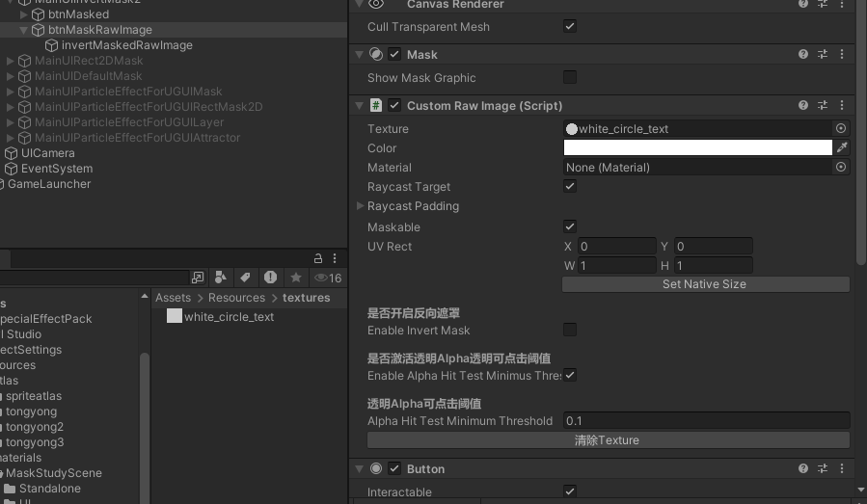Toggle hidden packages visibility count
This screenshot has width=867, height=504.
328,278
